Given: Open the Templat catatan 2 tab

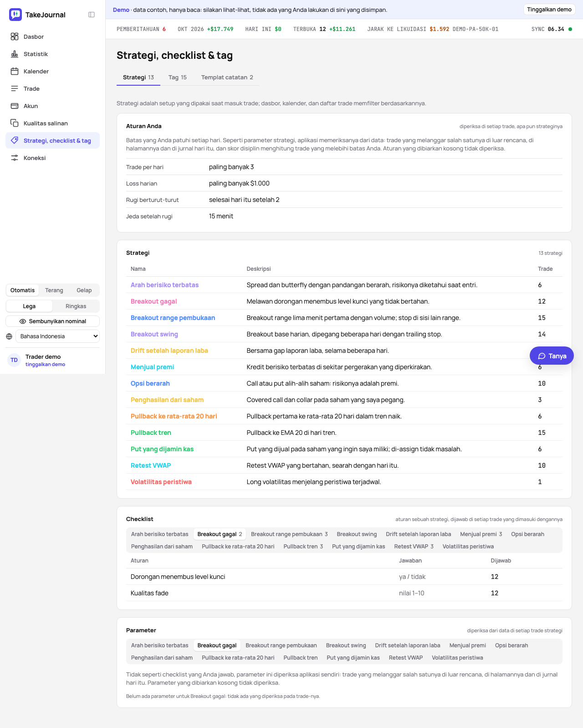Looking at the screenshot, I should pyautogui.click(x=227, y=77).
